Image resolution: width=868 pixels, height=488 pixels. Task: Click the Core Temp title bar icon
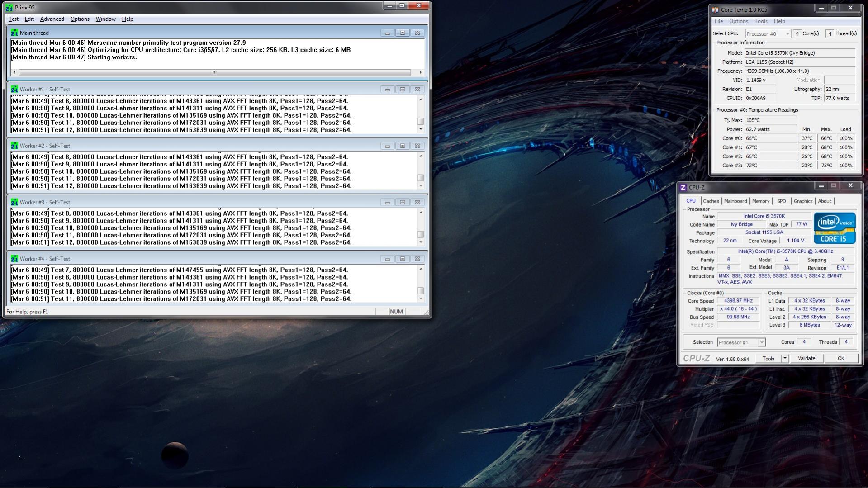(715, 9)
